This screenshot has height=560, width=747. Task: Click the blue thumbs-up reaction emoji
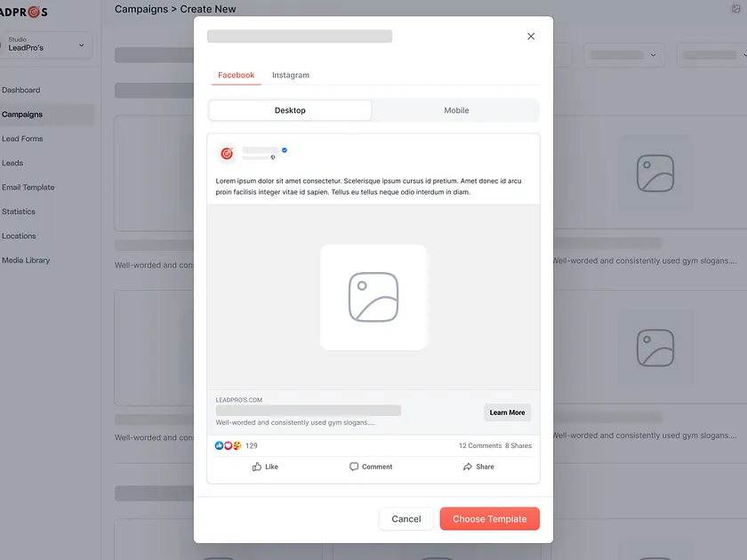click(219, 445)
